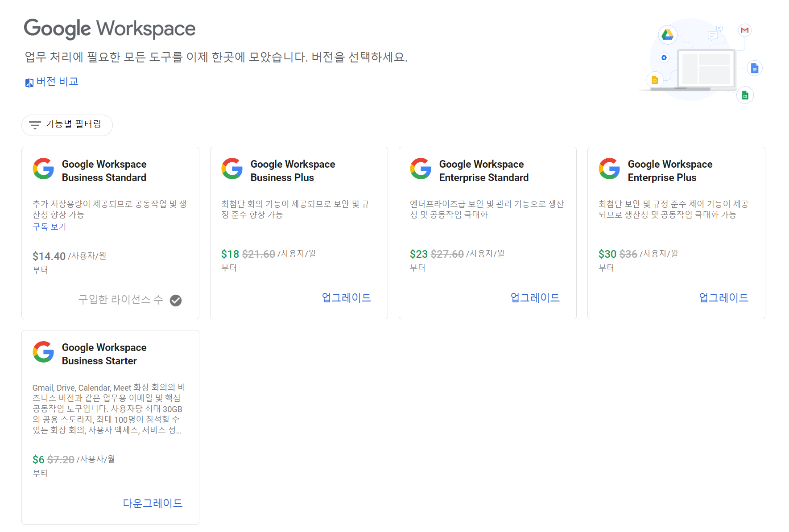This screenshot has height=532, width=789.
Task: Click the struck-through $21.60 price
Action: pos(259,254)
